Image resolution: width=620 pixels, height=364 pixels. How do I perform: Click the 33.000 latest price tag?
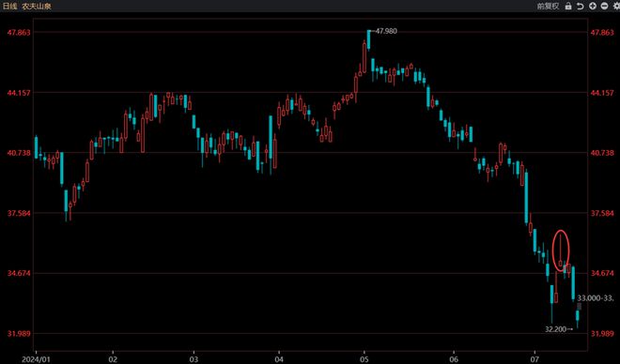(x=596, y=298)
